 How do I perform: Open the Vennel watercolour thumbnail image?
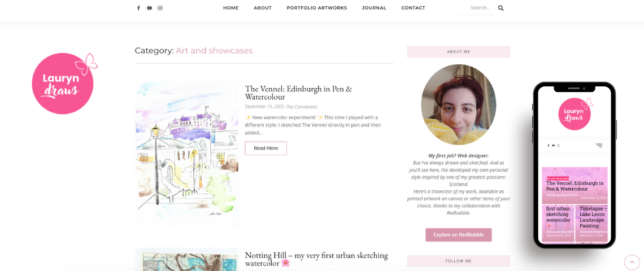[186, 154]
